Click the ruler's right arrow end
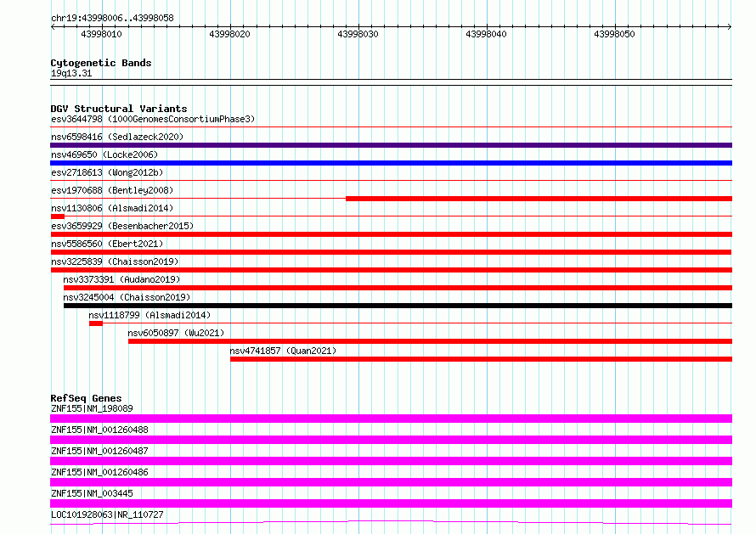The height and width of the screenshot is (534, 756). coord(730,26)
